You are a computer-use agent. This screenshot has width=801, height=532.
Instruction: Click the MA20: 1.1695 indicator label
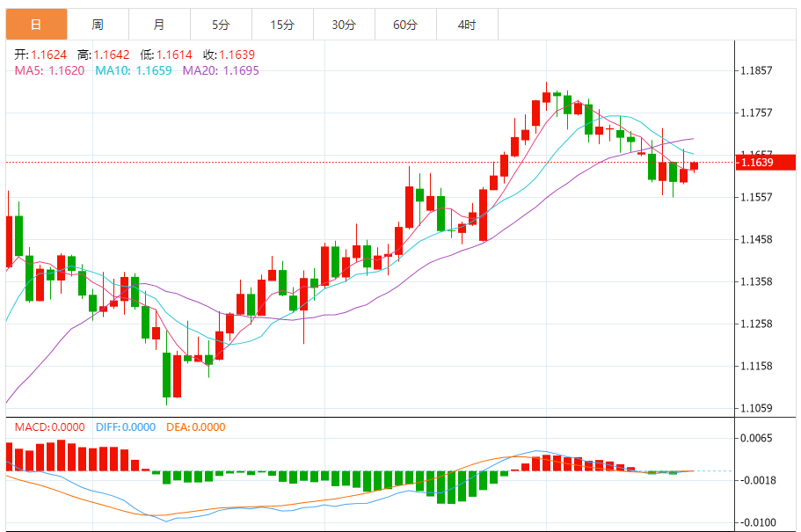coord(221,70)
